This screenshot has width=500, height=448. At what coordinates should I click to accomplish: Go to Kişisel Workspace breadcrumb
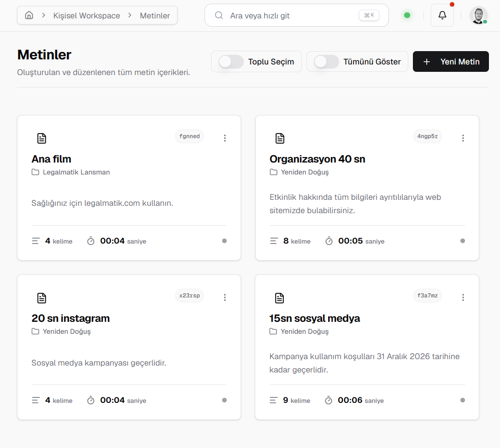[87, 16]
